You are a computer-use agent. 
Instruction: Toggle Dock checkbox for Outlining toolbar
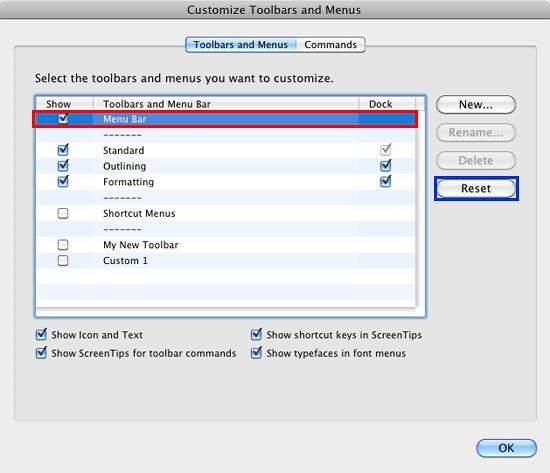pyautogui.click(x=385, y=166)
